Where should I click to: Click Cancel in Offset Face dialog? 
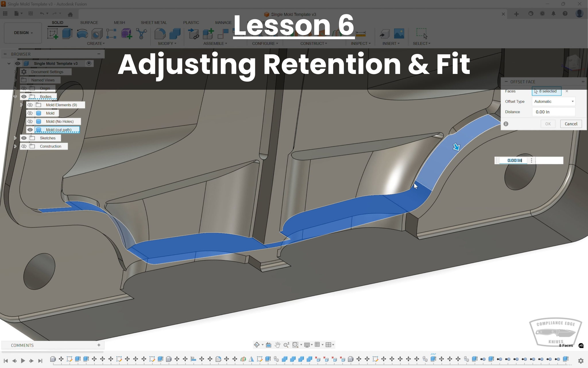tap(570, 124)
